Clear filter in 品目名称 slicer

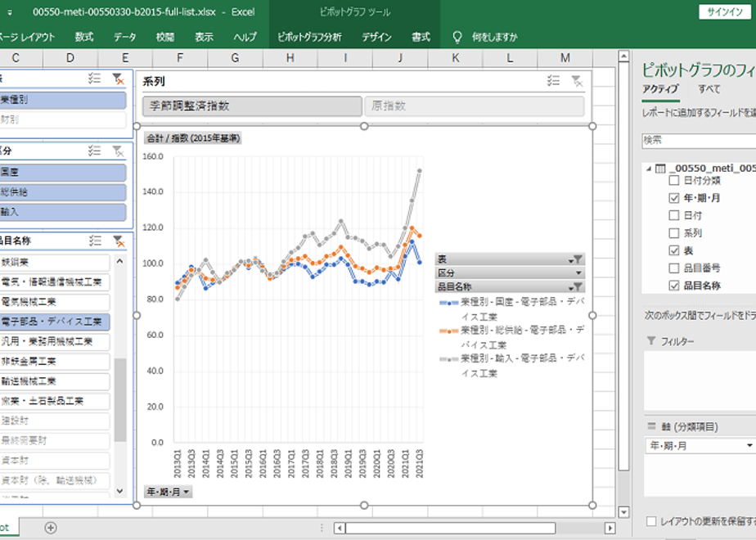(x=118, y=241)
